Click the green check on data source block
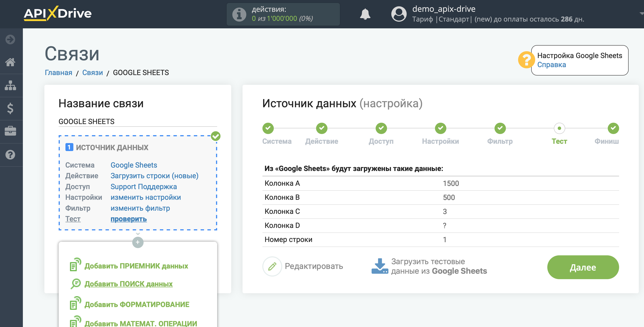644x327 pixels. (x=216, y=136)
